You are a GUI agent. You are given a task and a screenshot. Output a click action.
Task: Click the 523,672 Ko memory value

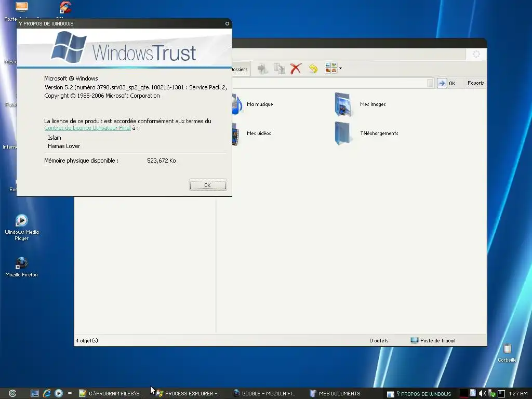pyautogui.click(x=162, y=161)
